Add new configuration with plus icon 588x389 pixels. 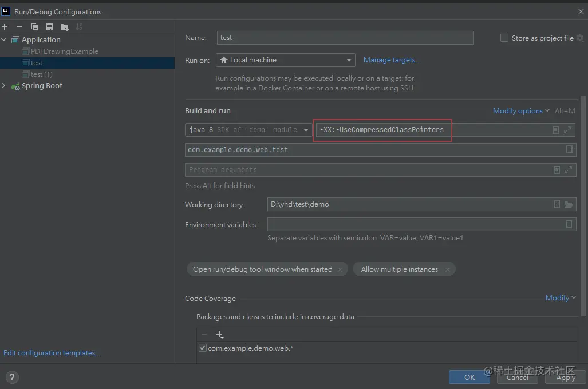click(x=5, y=27)
